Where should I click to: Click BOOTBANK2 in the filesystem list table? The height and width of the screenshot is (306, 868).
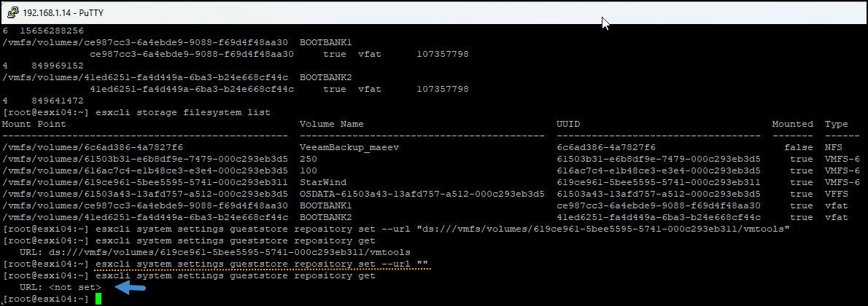click(326, 217)
